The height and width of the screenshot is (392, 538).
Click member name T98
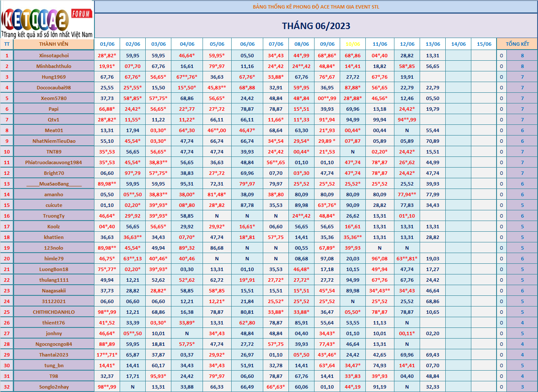pos(53,376)
